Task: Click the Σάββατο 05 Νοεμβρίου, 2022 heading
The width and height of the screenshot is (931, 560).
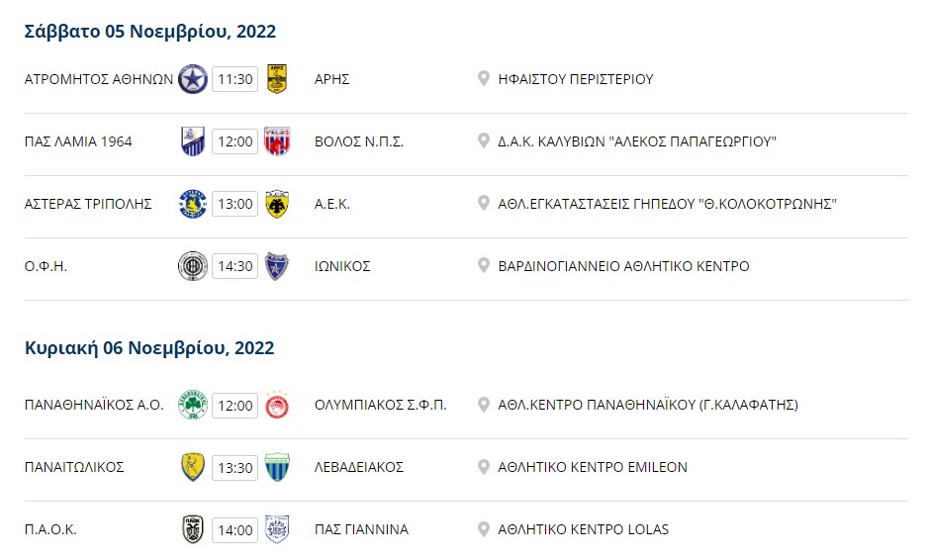Action: point(150,32)
